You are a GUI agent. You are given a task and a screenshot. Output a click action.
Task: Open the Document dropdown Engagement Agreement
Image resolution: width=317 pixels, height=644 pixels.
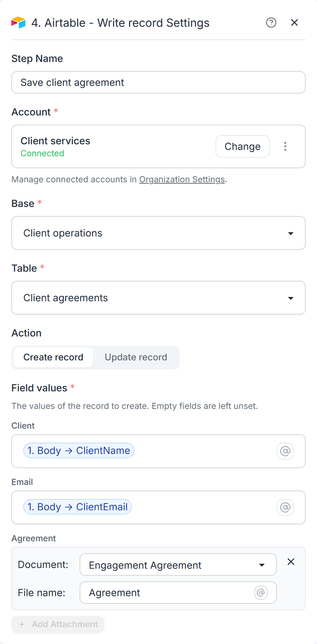coord(178,565)
